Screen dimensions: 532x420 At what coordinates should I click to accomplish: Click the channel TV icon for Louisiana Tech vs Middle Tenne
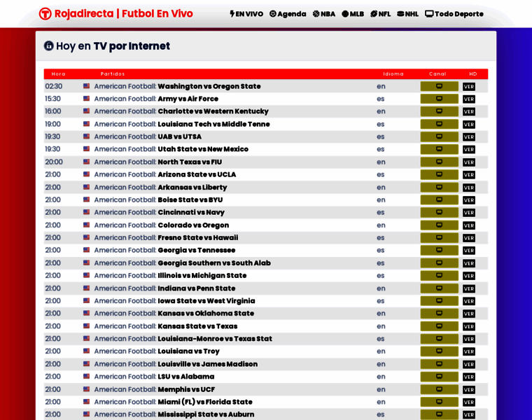[x=439, y=124]
